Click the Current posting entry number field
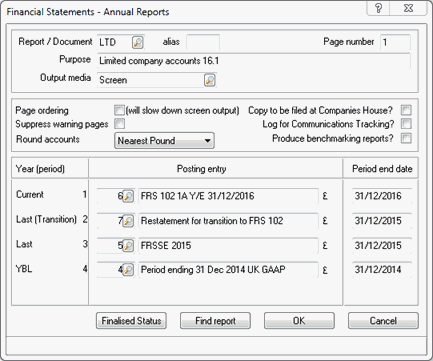 [110, 196]
